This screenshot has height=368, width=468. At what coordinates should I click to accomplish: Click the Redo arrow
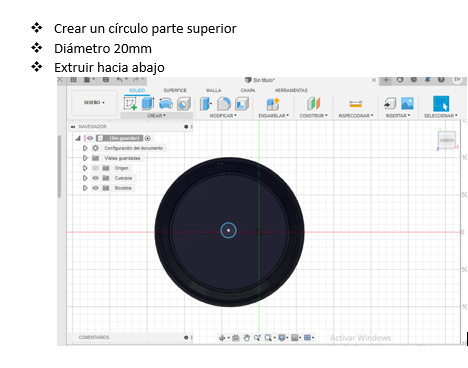135,80
